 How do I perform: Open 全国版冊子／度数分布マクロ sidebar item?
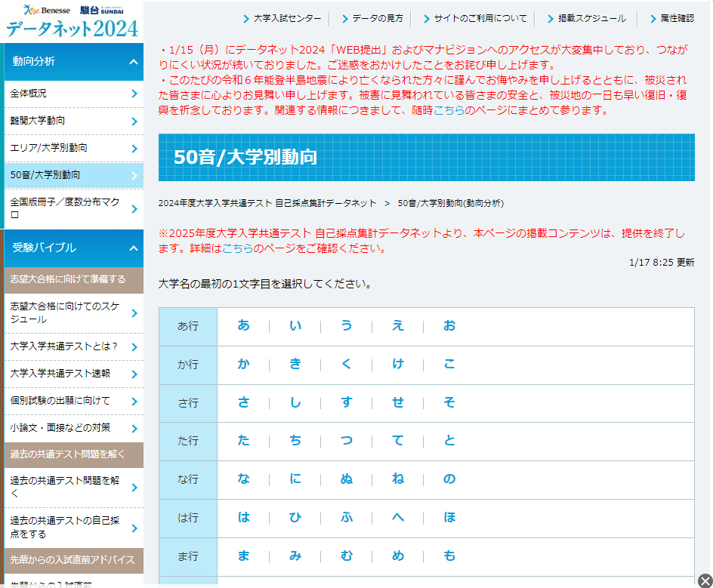(74, 208)
